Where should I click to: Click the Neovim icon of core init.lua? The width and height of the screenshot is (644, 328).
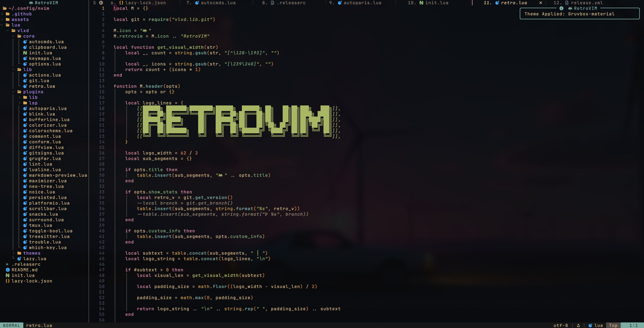25,53
